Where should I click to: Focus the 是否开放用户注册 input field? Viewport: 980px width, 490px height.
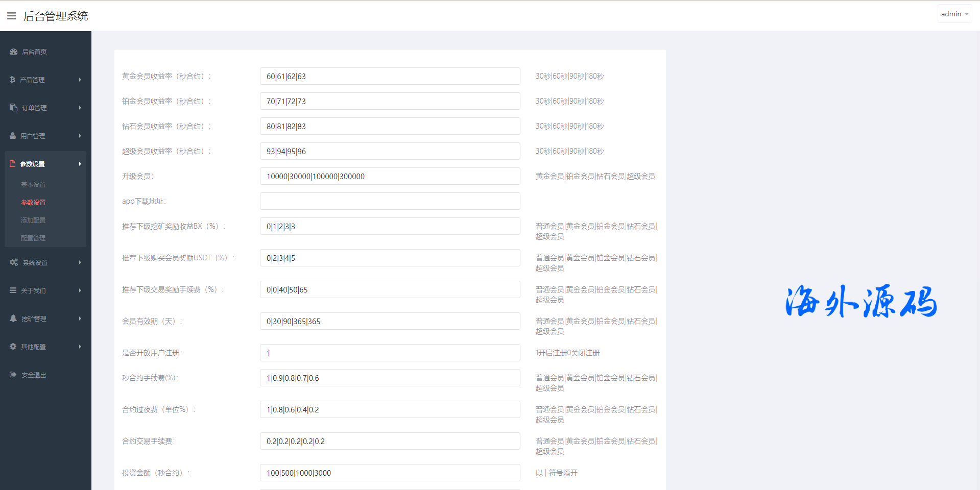390,353
